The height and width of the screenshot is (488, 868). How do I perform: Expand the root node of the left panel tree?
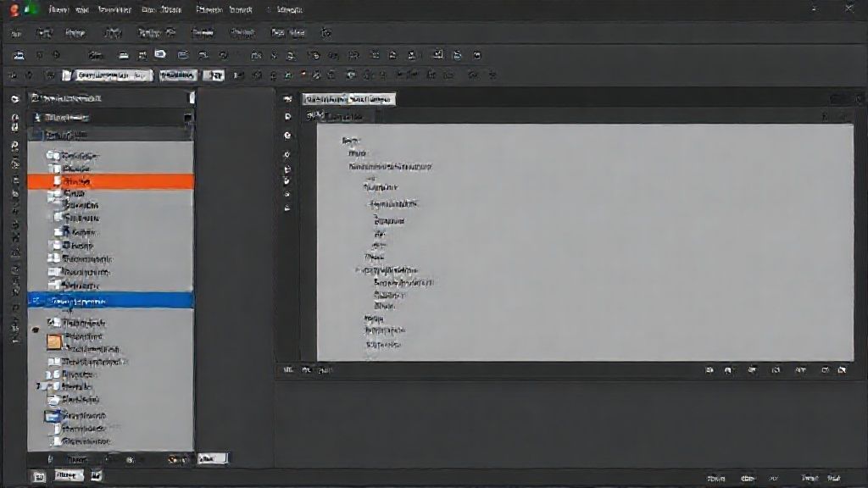pyautogui.click(x=37, y=117)
